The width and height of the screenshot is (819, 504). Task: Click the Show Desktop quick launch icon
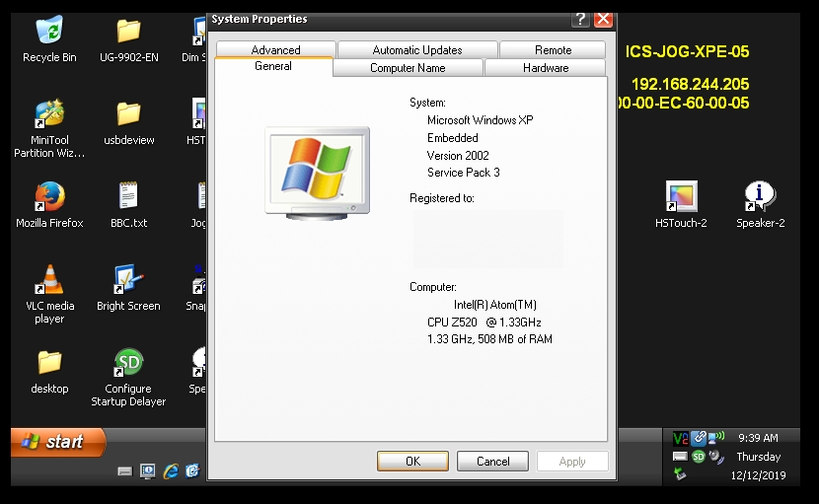(148, 471)
